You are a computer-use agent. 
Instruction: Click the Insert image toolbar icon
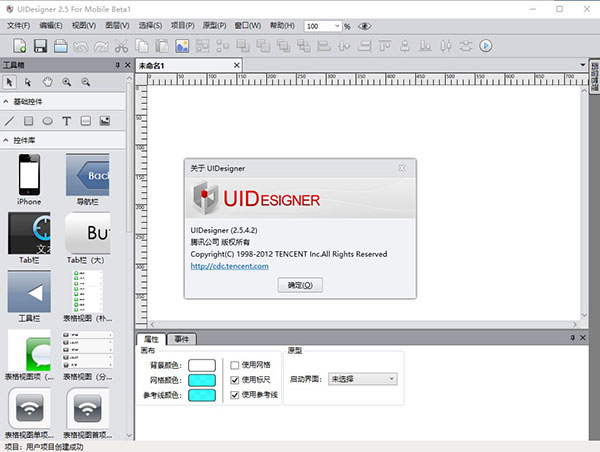tap(182, 46)
